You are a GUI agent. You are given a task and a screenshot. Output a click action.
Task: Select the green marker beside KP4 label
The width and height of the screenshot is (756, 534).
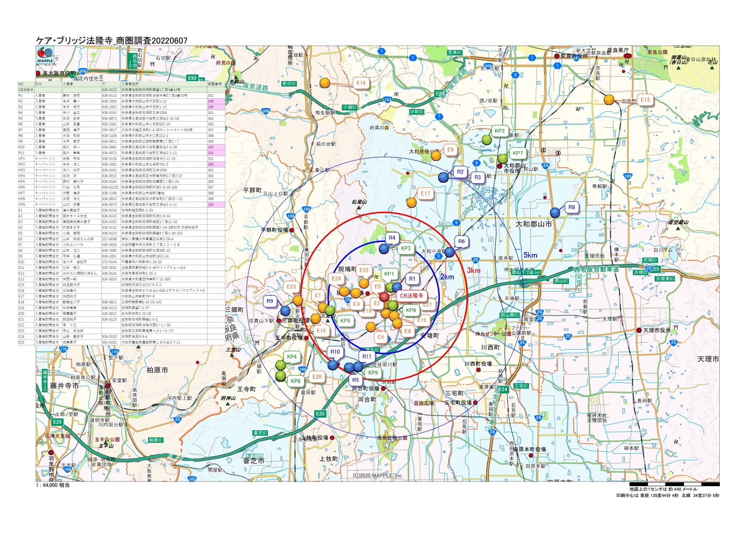click(280, 365)
